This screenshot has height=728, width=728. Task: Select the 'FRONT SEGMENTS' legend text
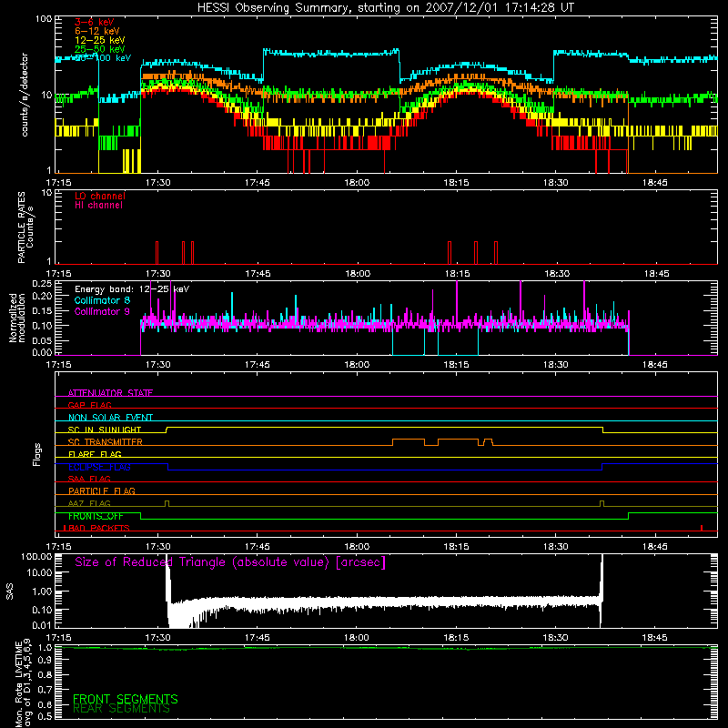126,699
